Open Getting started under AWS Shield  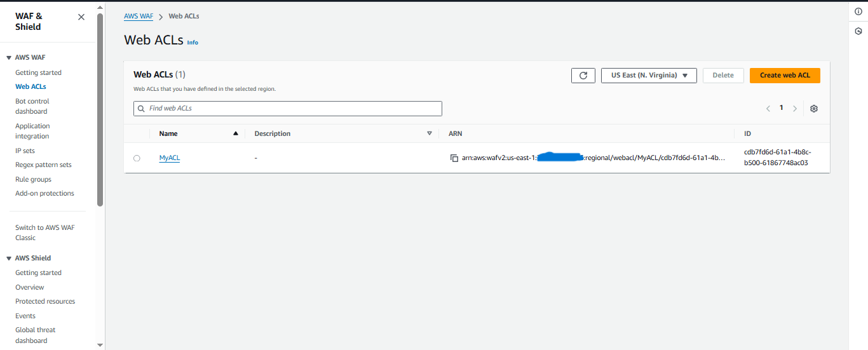click(x=38, y=273)
